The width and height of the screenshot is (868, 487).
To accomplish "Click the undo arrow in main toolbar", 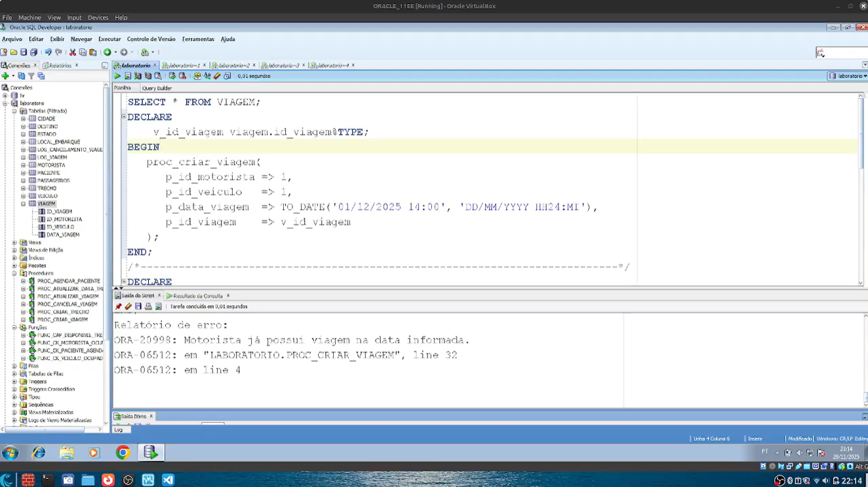I will coord(48,52).
